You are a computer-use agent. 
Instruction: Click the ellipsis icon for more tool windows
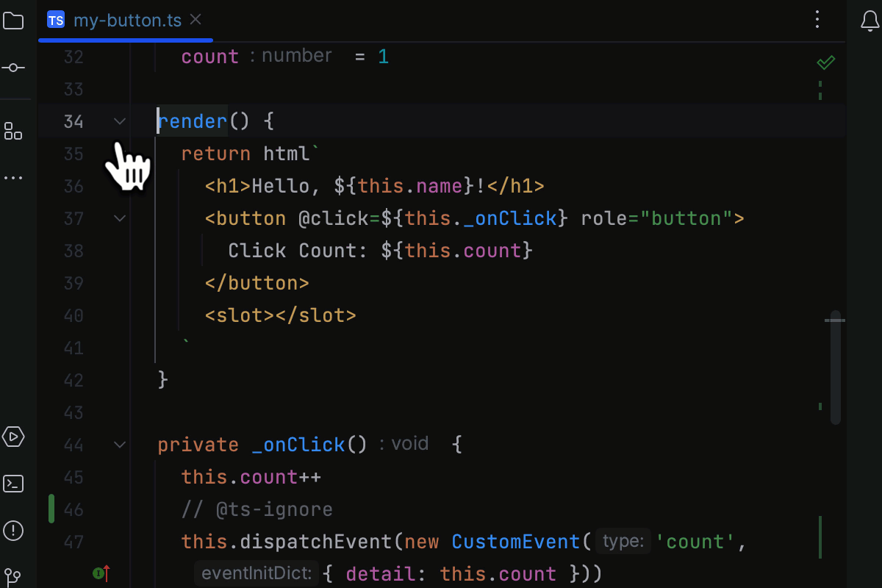(x=14, y=177)
